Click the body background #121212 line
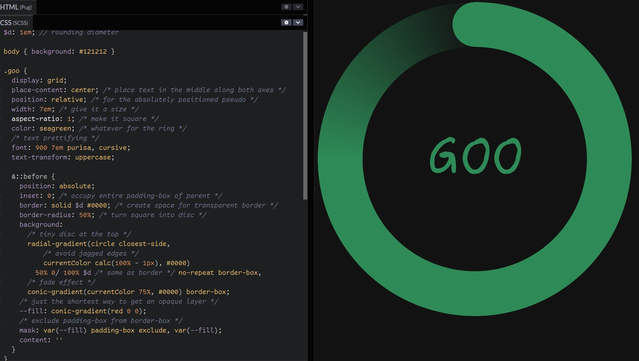The width and height of the screenshot is (639, 361). pos(59,51)
